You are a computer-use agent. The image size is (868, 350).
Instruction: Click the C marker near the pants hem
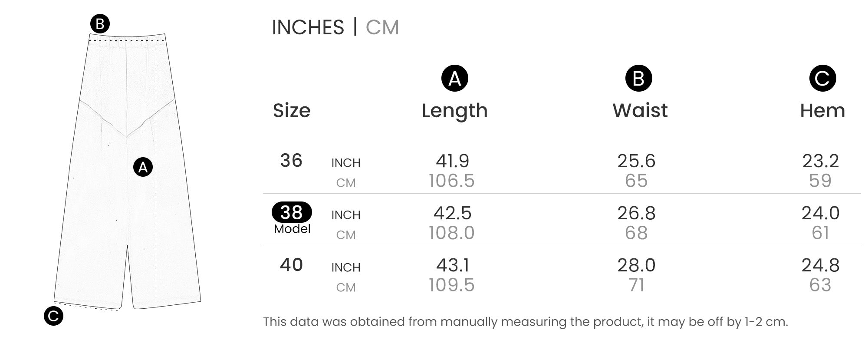point(53,316)
